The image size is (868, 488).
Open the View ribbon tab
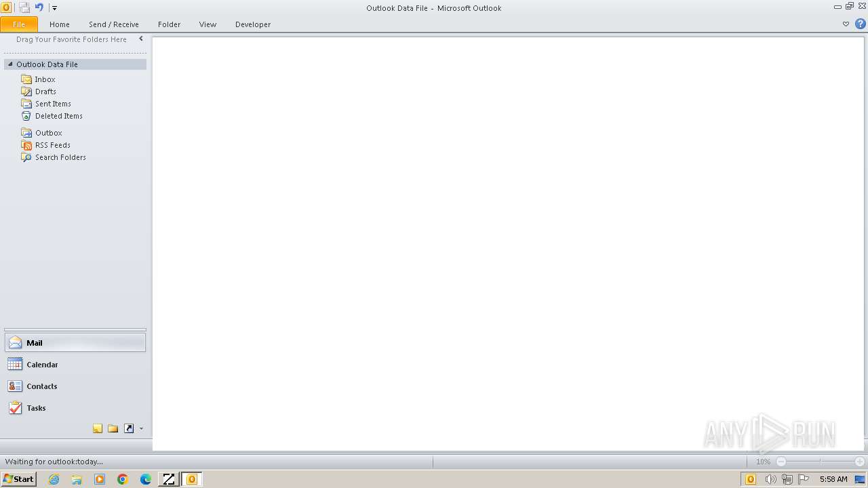coord(208,24)
